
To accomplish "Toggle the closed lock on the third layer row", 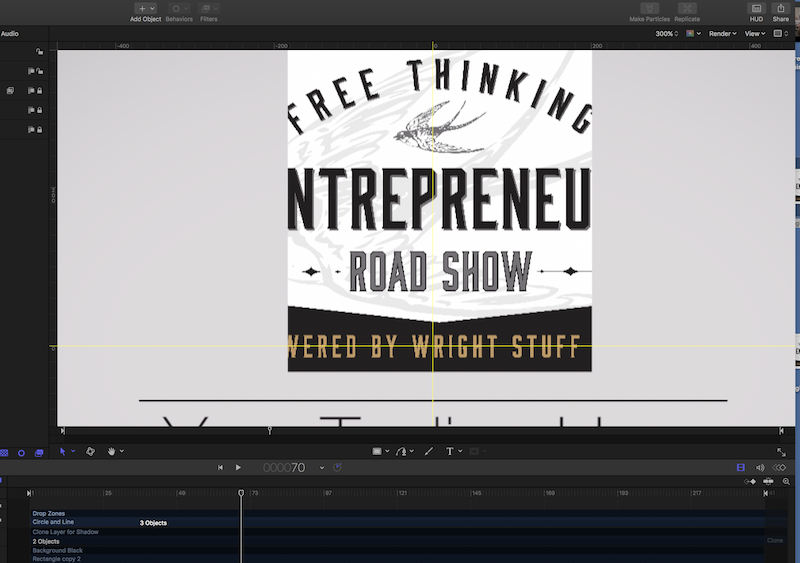I will pos(39,90).
